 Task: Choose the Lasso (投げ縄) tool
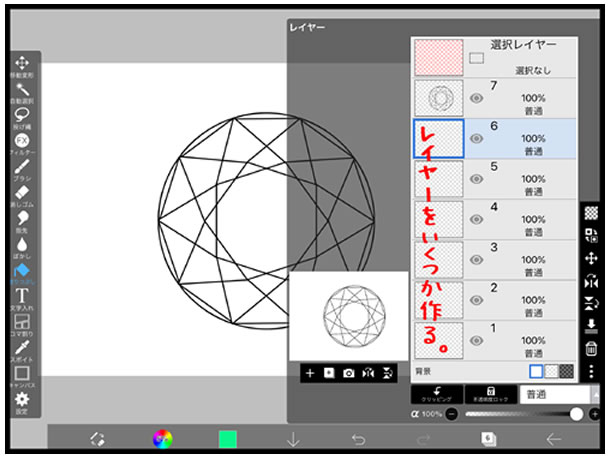click(x=22, y=115)
